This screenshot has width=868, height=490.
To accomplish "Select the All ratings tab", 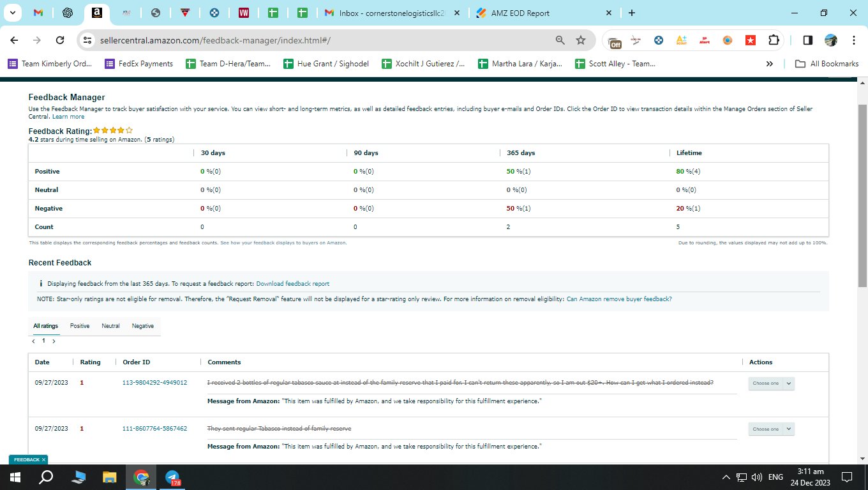I will pyautogui.click(x=45, y=326).
